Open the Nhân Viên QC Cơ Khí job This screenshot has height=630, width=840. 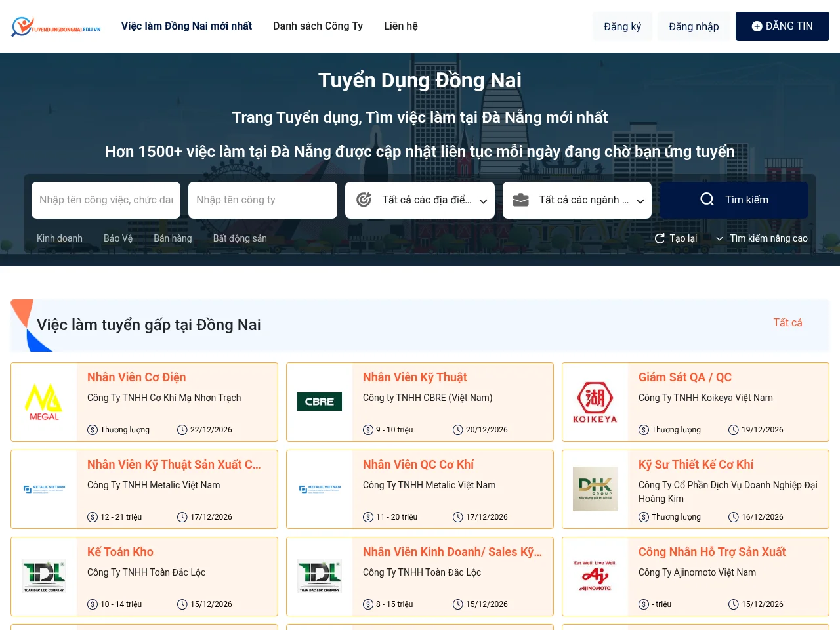coord(418,465)
